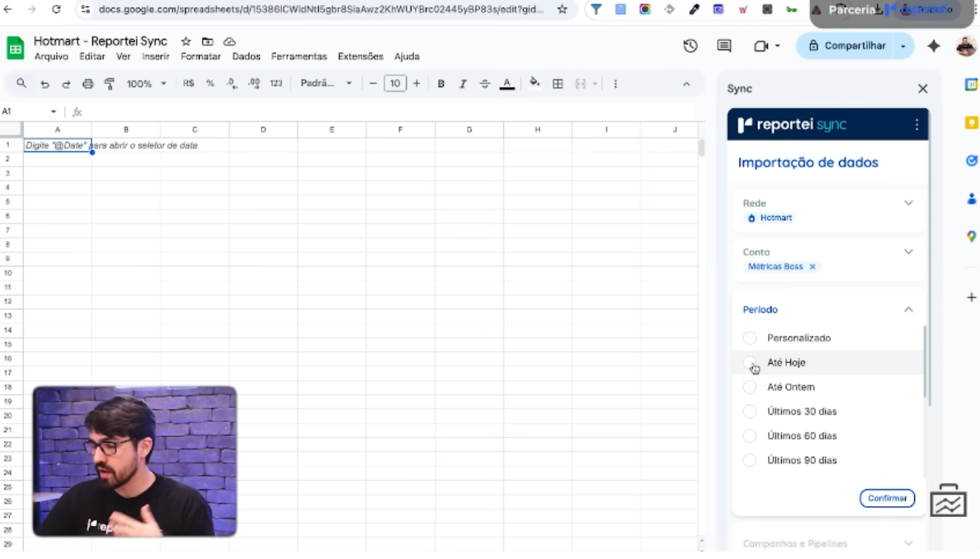The width and height of the screenshot is (980, 559).
Task: Open the Formatar menu
Action: coord(200,57)
